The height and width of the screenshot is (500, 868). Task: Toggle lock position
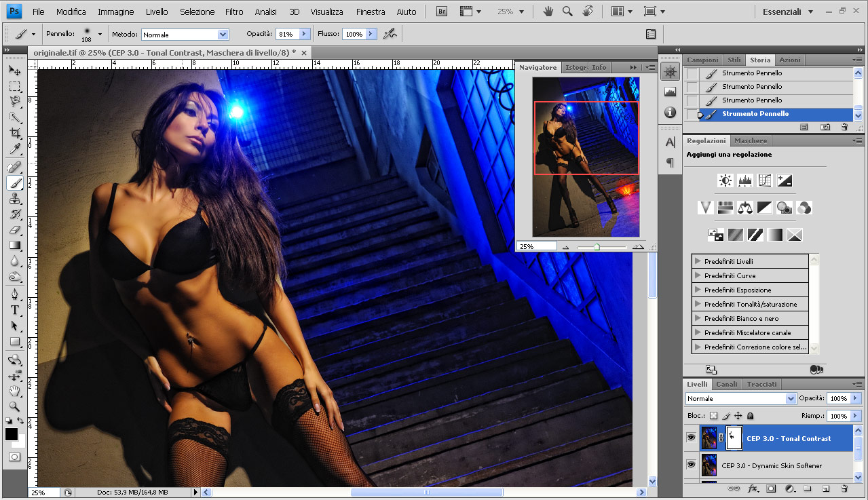tap(738, 415)
